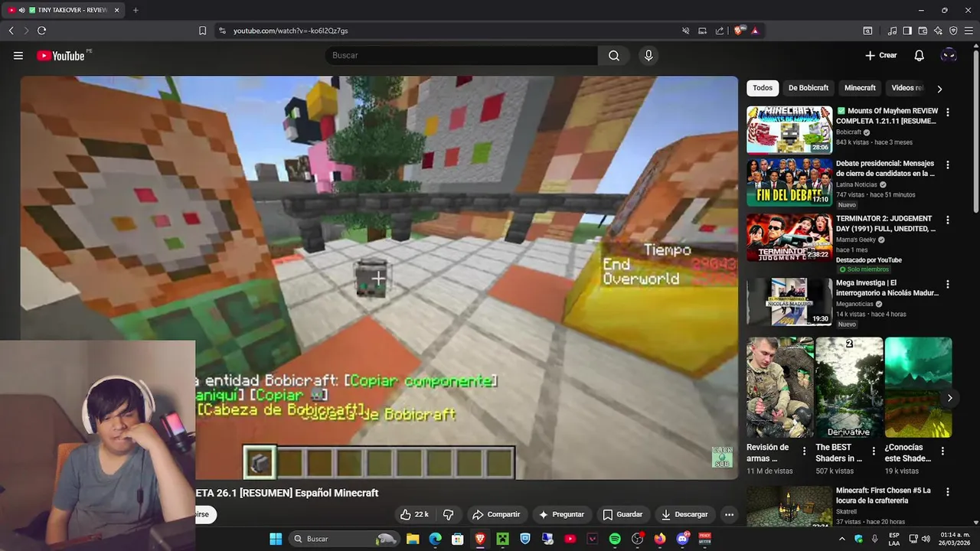This screenshot has width=980, height=551.
Task: Bookmark this page from the address bar
Action: tap(202, 31)
